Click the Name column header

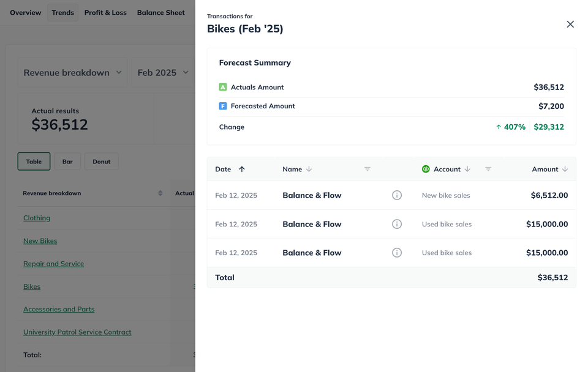pos(292,169)
